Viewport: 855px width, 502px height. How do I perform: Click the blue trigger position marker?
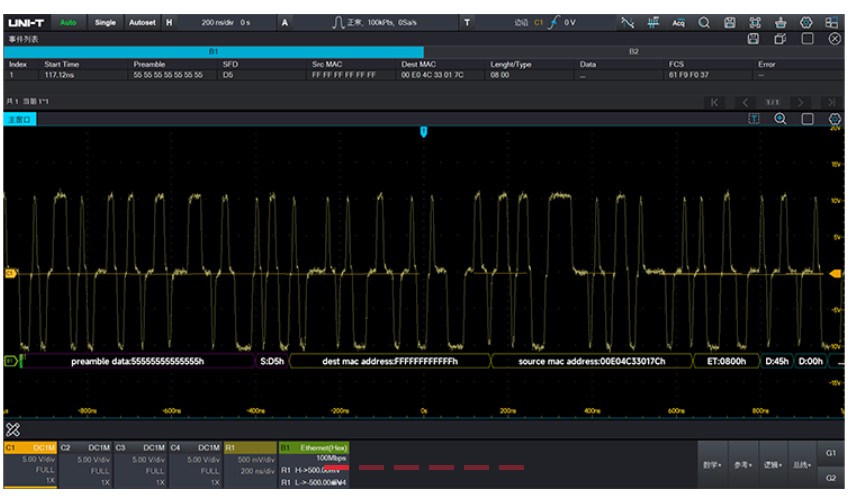[x=424, y=132]
